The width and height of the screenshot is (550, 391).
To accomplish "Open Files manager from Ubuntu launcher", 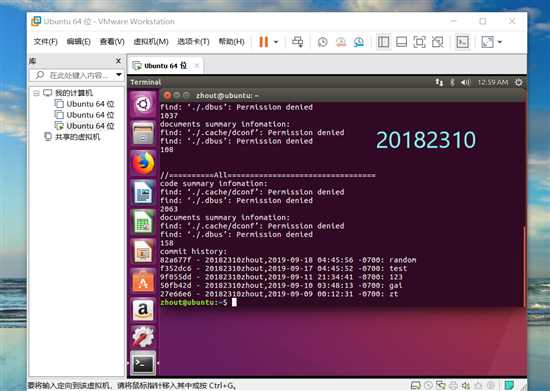I will (x=143, y=133).
